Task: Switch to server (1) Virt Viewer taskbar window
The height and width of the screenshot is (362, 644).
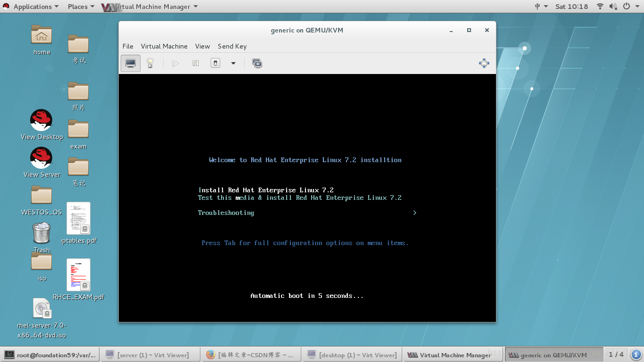Action: pyautogui.click(x=150, y=355)
